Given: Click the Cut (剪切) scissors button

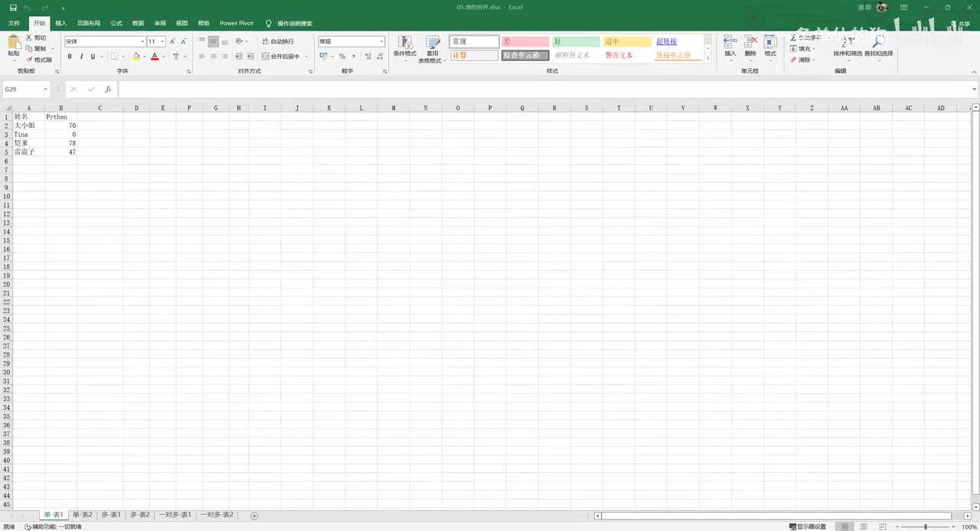Looking at the screenshot, I should click(x=35, y=37).
